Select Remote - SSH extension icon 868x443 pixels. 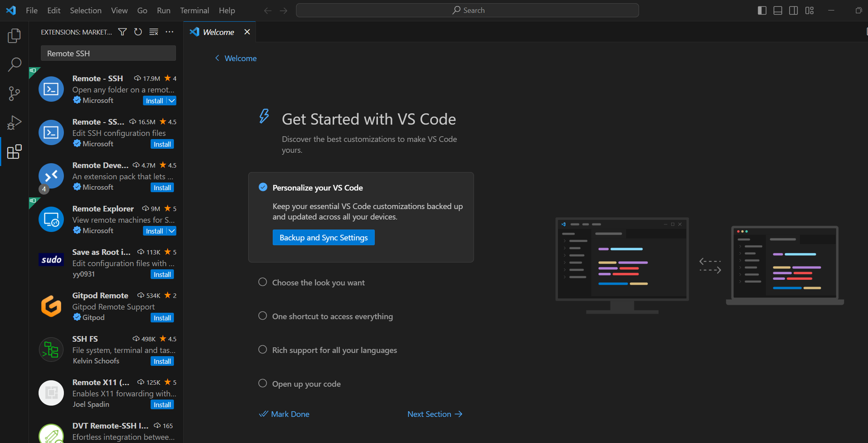pyautogui.click(x=51, y=89)
